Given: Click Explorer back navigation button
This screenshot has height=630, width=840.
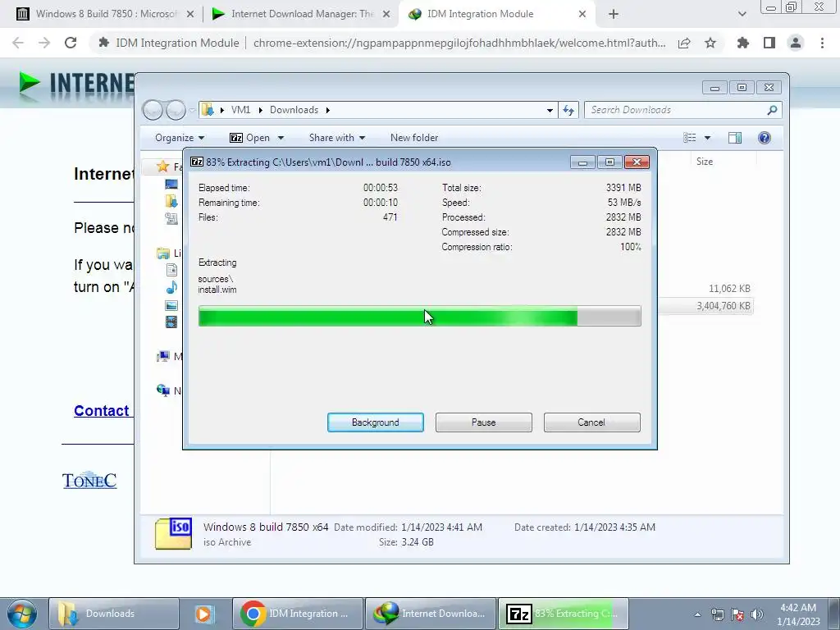Looking at the screenshot, I should pyautogui.click(x=153, y=110).
